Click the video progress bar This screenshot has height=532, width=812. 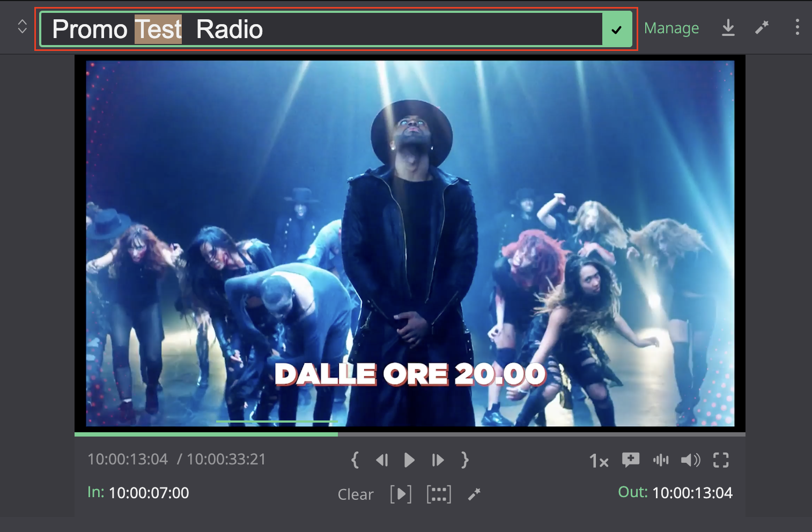click(x=410, y=434)
